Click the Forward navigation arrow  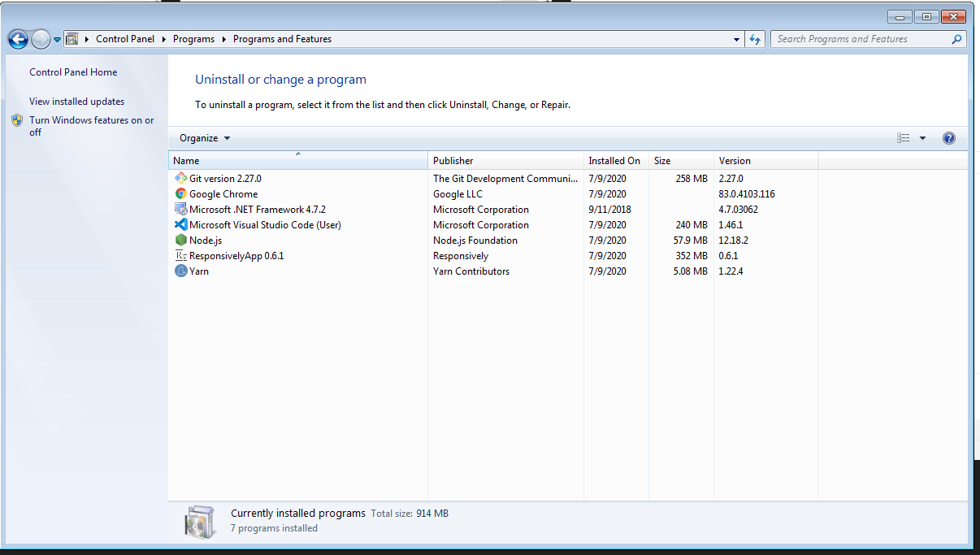41,38
